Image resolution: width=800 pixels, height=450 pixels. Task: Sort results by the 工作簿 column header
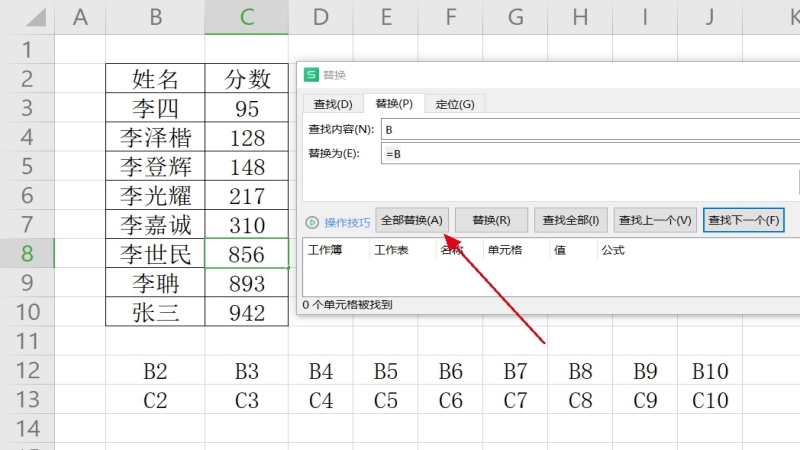click(326, 250)
